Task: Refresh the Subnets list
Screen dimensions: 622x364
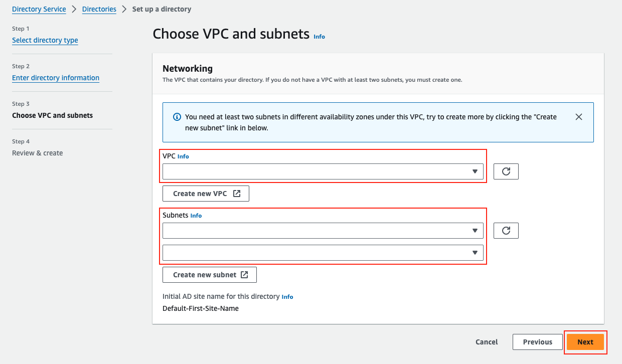Action: (x=506, y=231)
